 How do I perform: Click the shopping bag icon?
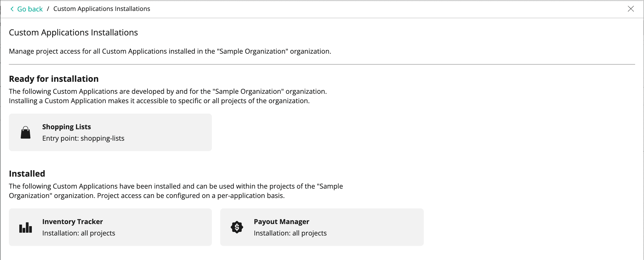pyautogui.click(x=26, y=133)
